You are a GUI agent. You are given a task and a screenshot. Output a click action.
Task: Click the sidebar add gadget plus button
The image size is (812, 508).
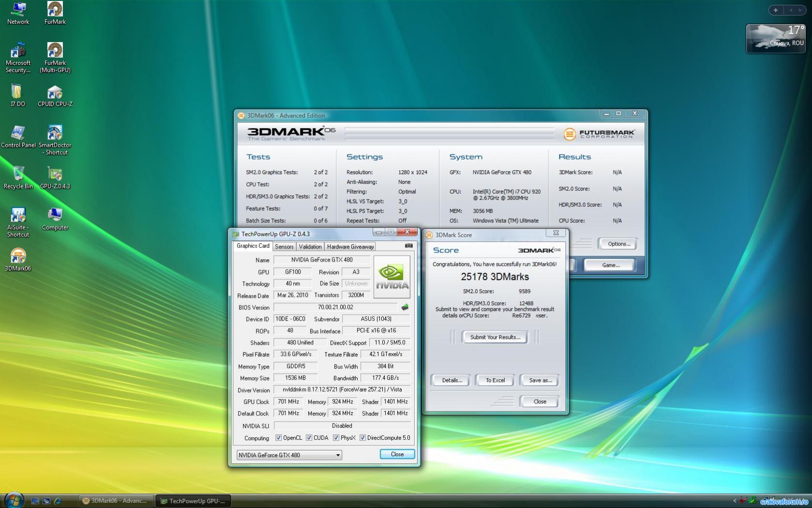pyautogui.click(x=776, y=10)
